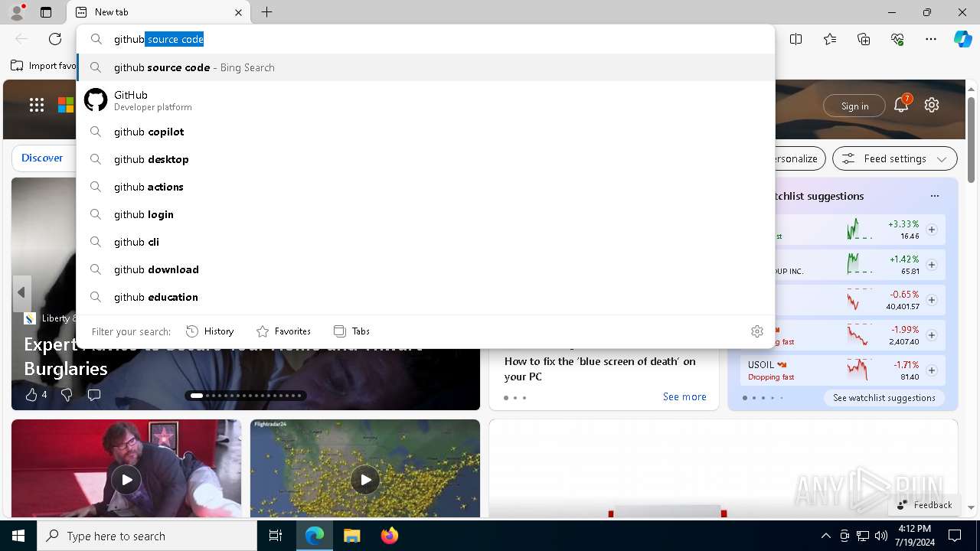This screenshot has height=551, width=980.
Task: Choose 'github source code' Bing Search suggestion
Action: [x=426, y=67]
